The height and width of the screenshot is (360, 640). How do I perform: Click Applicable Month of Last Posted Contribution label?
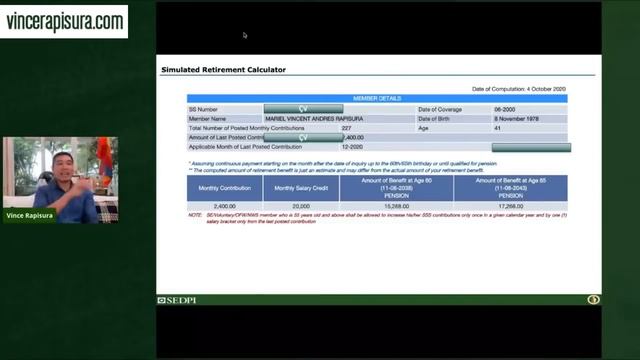[245, 147]
